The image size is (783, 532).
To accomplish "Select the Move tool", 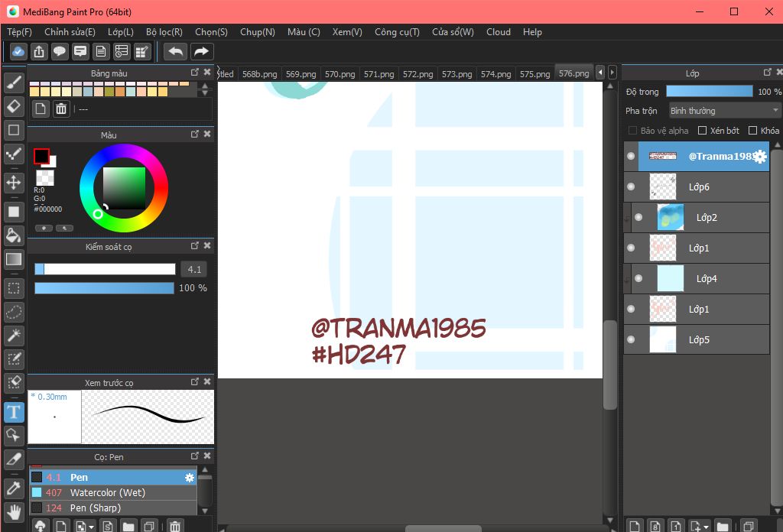I will pyautogui.click(x=14, y=182).
